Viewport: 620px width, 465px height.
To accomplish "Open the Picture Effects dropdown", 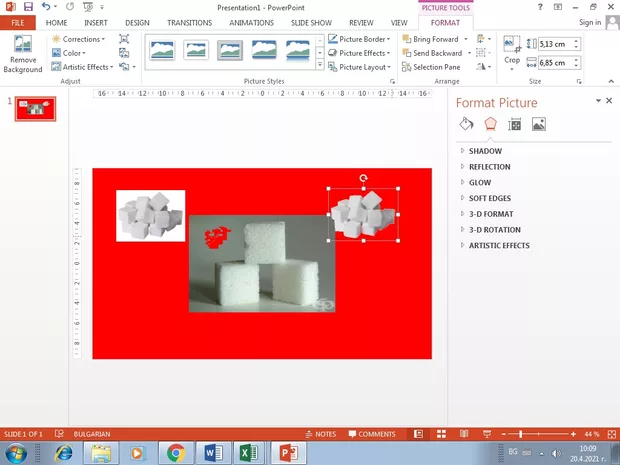I will pyautogui.click(x=361, y=53).
